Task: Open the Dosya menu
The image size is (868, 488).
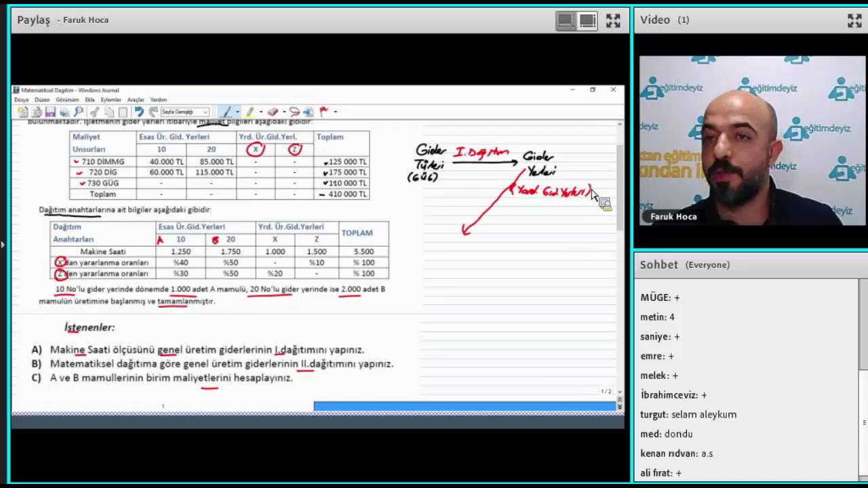Action: click(x=22, y=100)
